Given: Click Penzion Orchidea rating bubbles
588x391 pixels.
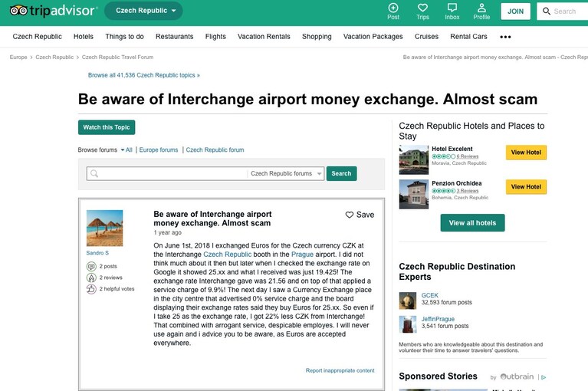Looking at the screenshot, I should [x=443, y=191].
